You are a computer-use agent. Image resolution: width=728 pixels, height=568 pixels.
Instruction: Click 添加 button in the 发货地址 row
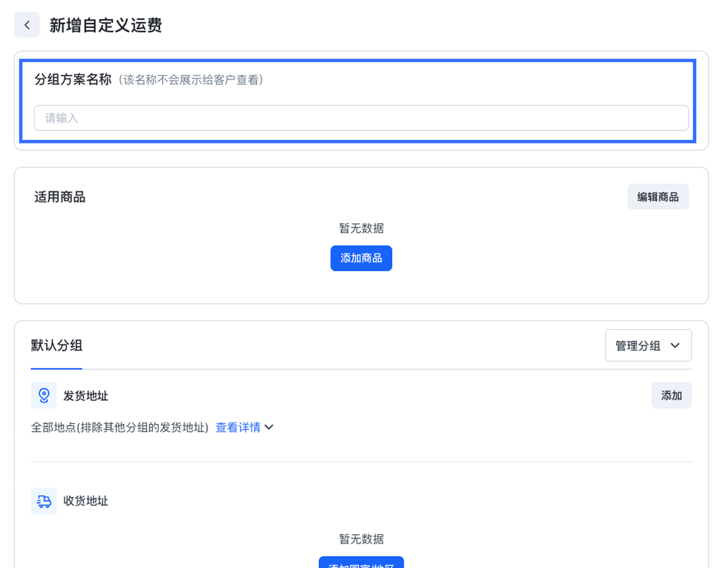click(671, 396)
